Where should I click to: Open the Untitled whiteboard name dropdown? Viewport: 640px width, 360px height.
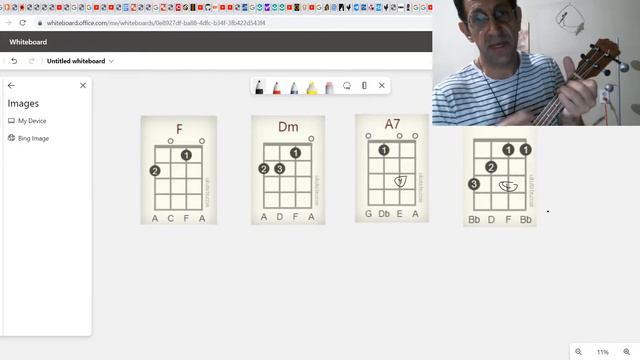tap(80, 61)
